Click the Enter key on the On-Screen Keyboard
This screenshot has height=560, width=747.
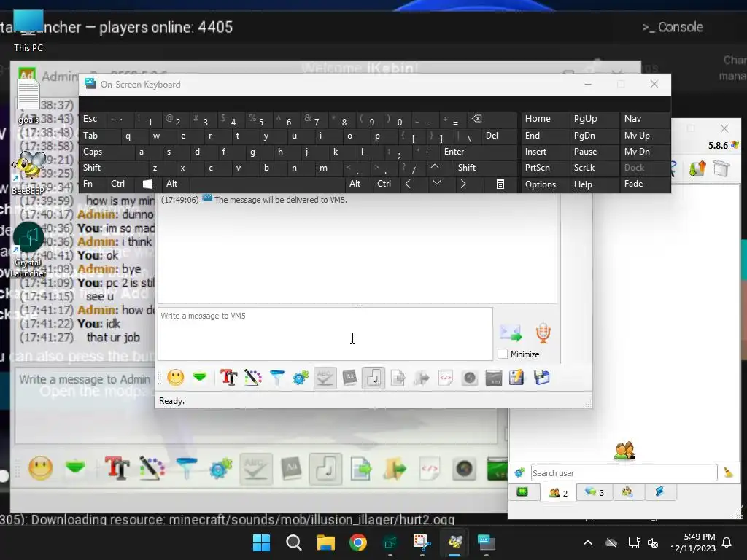pyautogui.click(x=479, y=152)
